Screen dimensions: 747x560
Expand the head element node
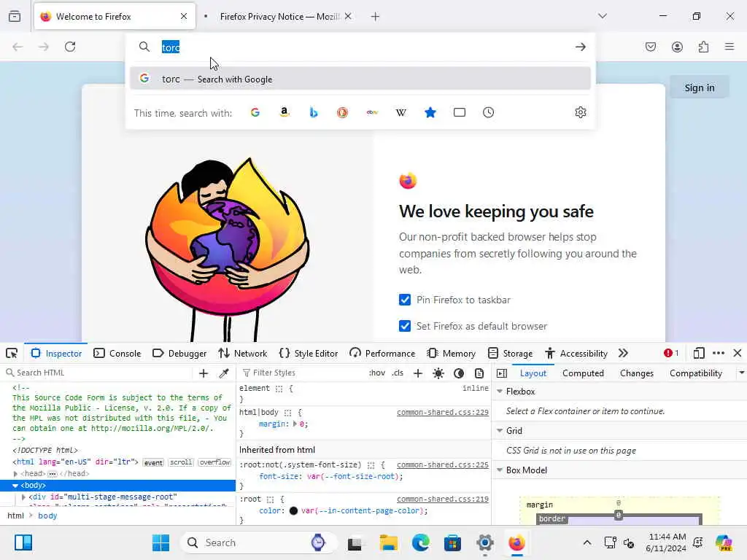click(15, 474)
